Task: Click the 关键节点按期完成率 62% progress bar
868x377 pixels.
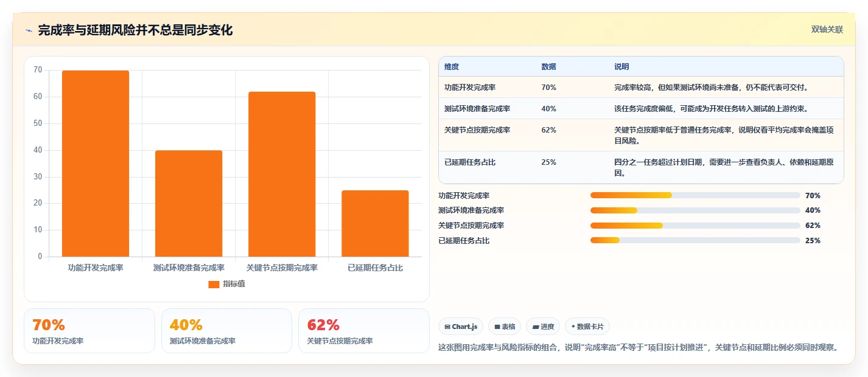Action: click(x=695, y=226)
